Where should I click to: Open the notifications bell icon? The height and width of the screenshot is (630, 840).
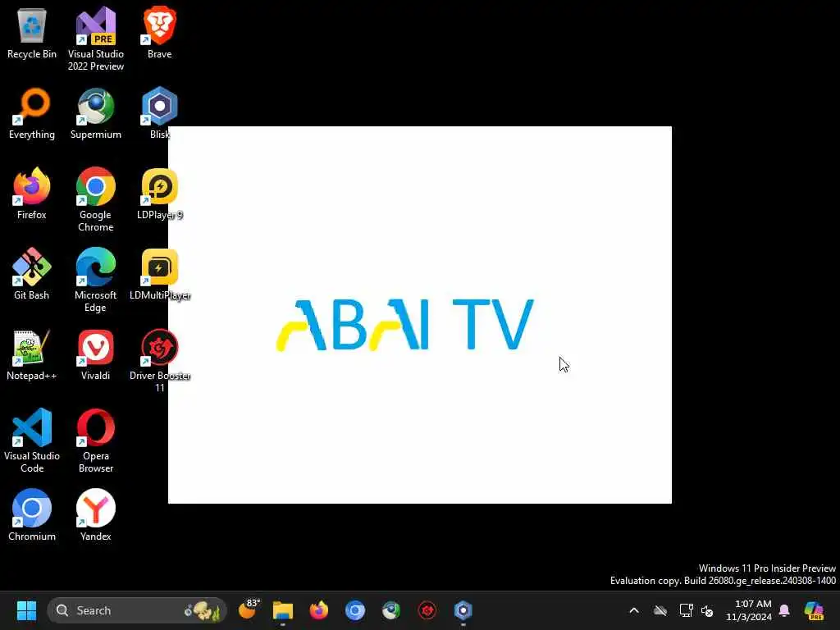[784, 610]
